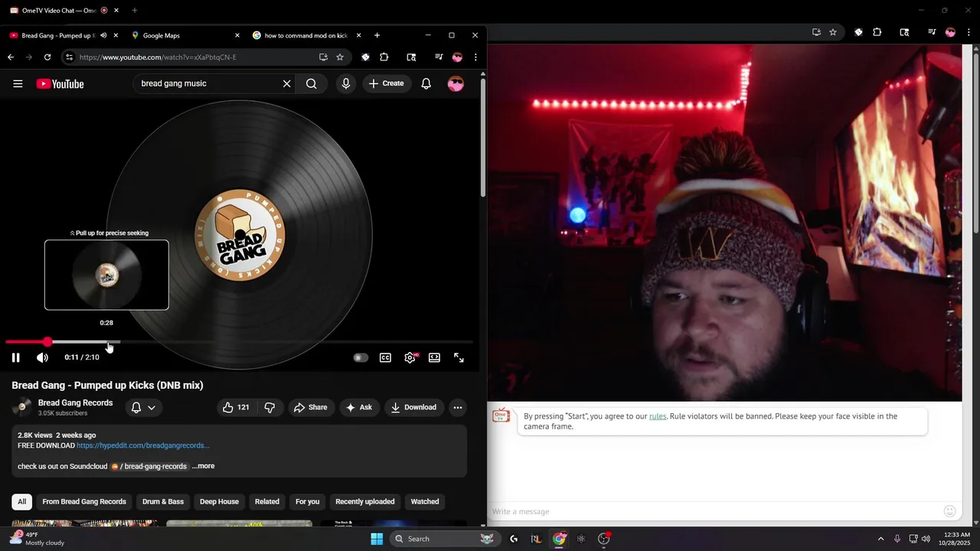Click the YouTube URL address bar

(x=195, y=57)
